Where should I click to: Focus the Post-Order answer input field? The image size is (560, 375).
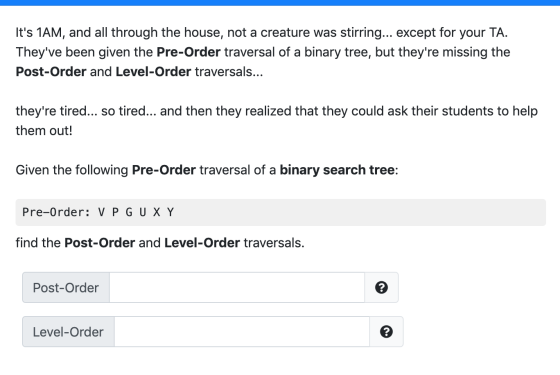(237, 288)
